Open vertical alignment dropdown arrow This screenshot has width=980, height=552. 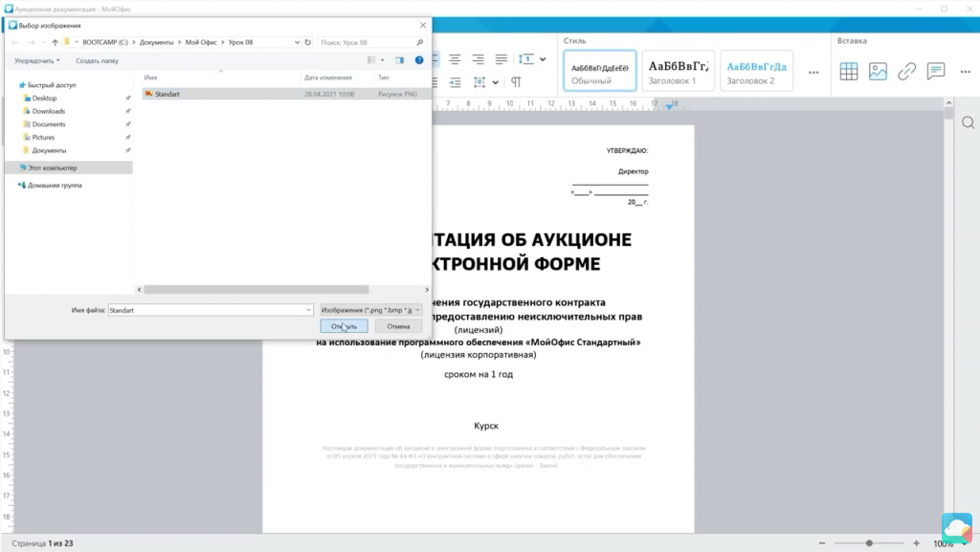pyautogui.click(x=495, y=82)
